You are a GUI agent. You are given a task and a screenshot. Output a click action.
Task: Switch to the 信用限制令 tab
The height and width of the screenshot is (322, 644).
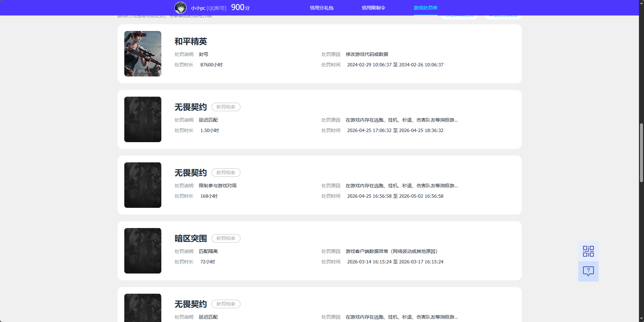(374, 8)
